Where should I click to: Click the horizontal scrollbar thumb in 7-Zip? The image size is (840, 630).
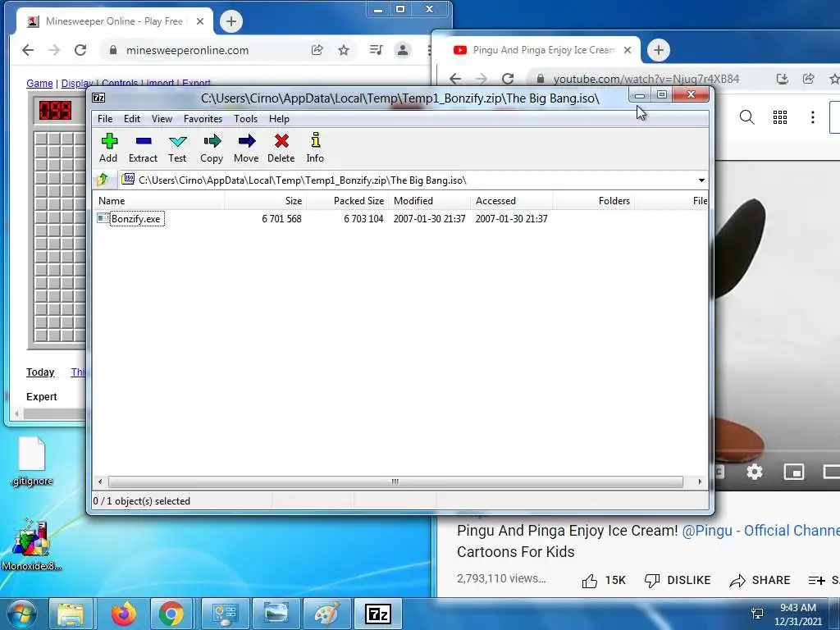click(x=395, y=482)
